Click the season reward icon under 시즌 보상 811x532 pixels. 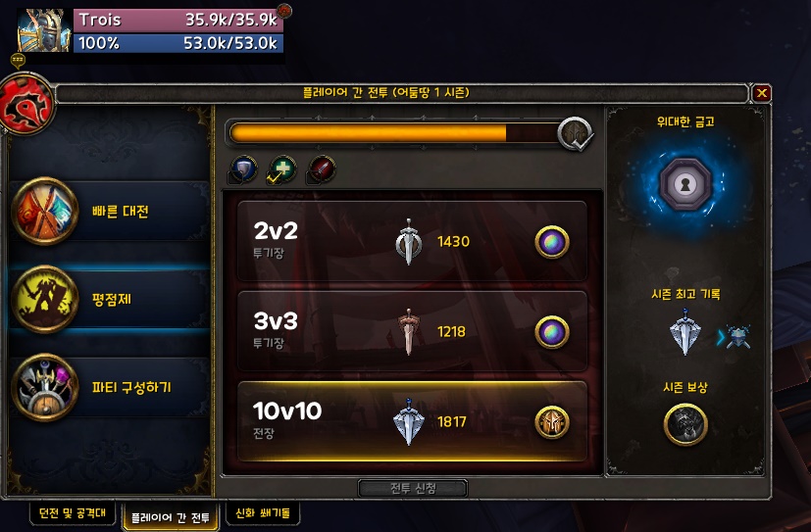[685, 424]
